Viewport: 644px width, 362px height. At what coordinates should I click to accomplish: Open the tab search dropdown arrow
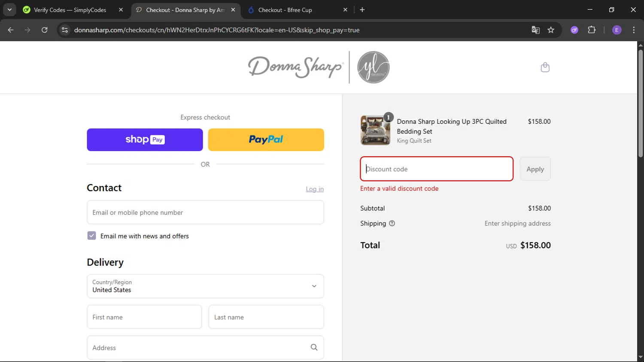pyautogui.click(x=9, y=9)
